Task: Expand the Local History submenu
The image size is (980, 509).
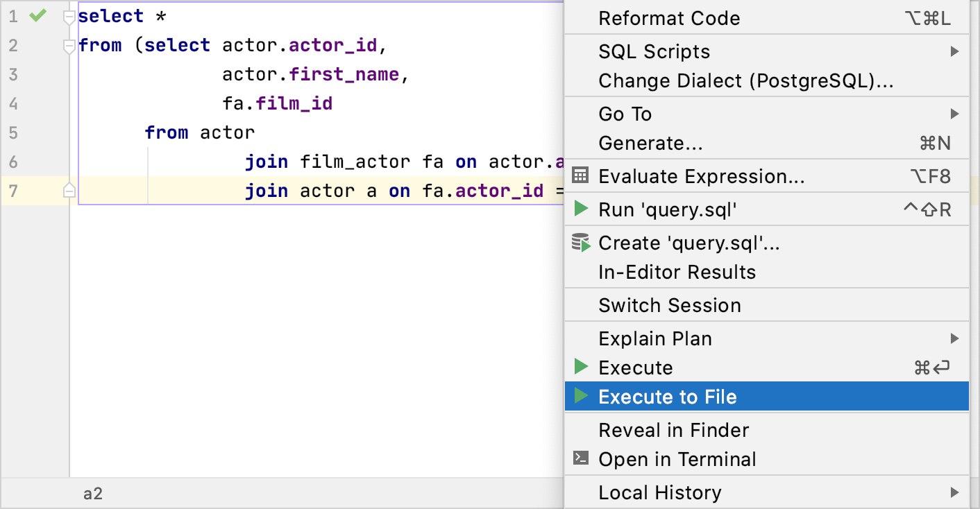Action: (x=659, y=492)
